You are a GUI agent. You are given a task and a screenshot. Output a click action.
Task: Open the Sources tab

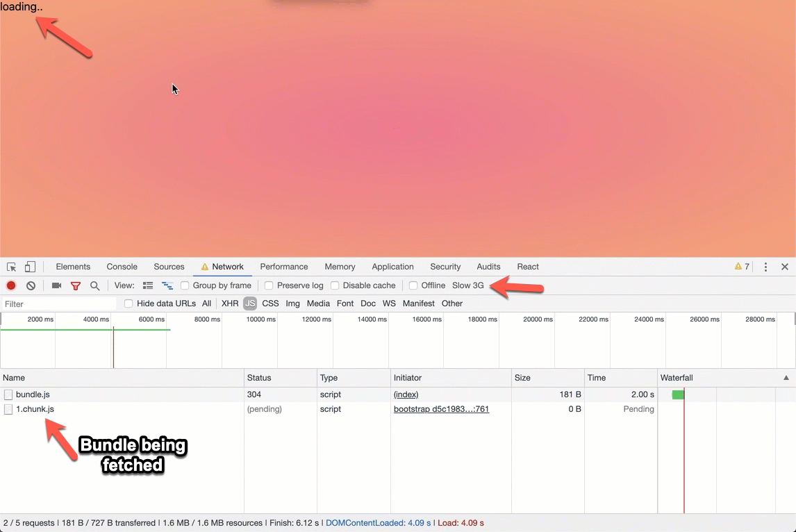[169, 267]
